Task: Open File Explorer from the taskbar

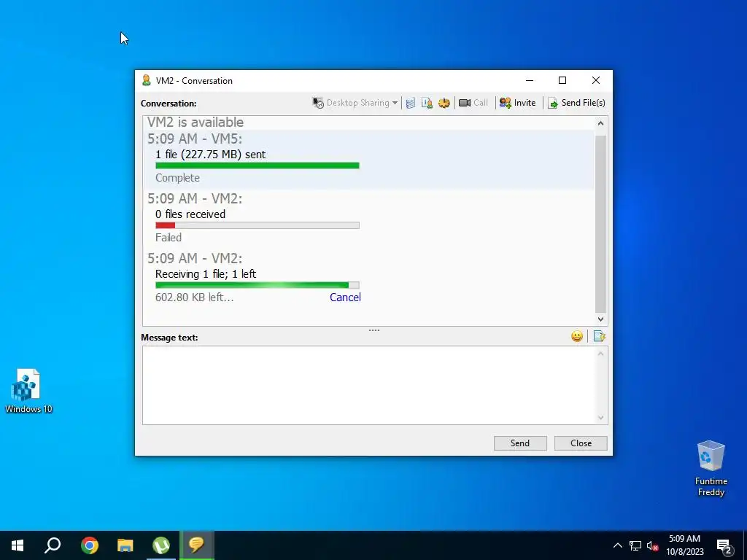Action: 125,545
